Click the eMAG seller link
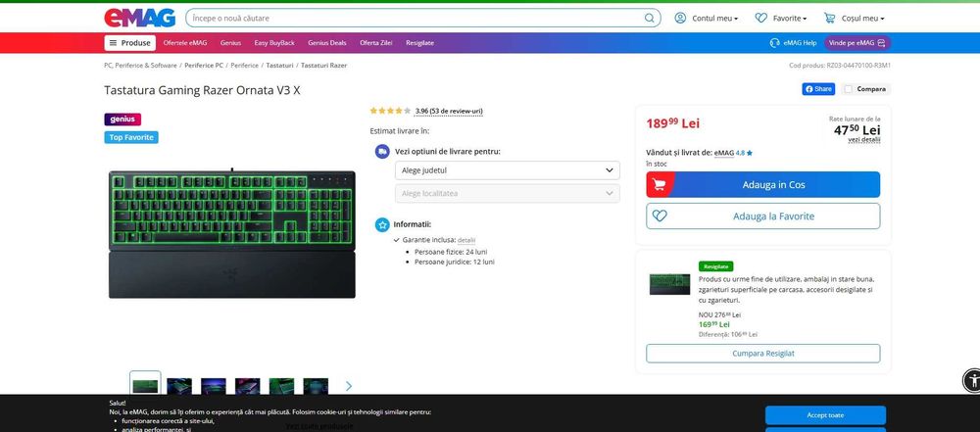 coord(724,153)
